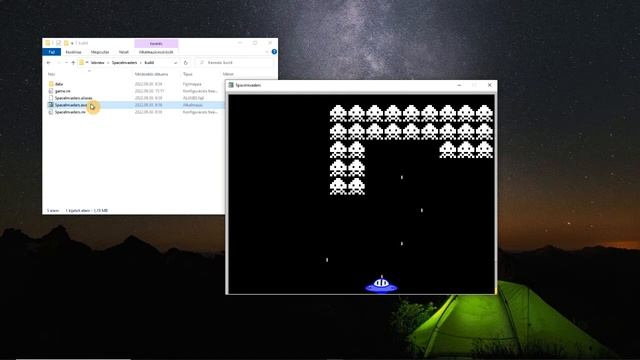Open the recent locations dropdown arrow
Image resolution: width=640 pixels, height=360 pixels.
click(66, 63)
